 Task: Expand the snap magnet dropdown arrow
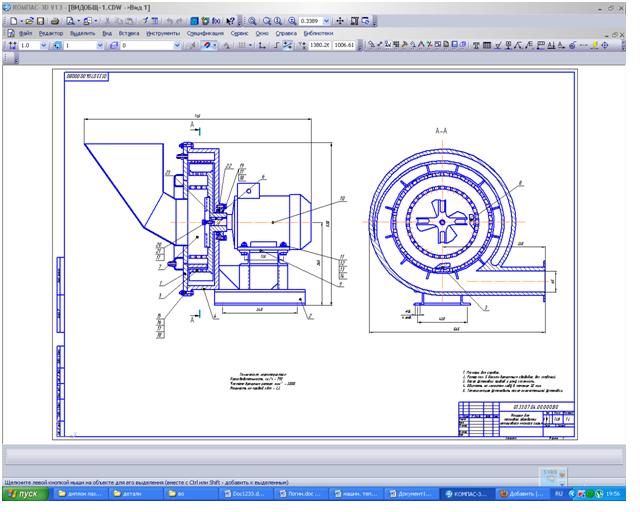coord(215,45)
